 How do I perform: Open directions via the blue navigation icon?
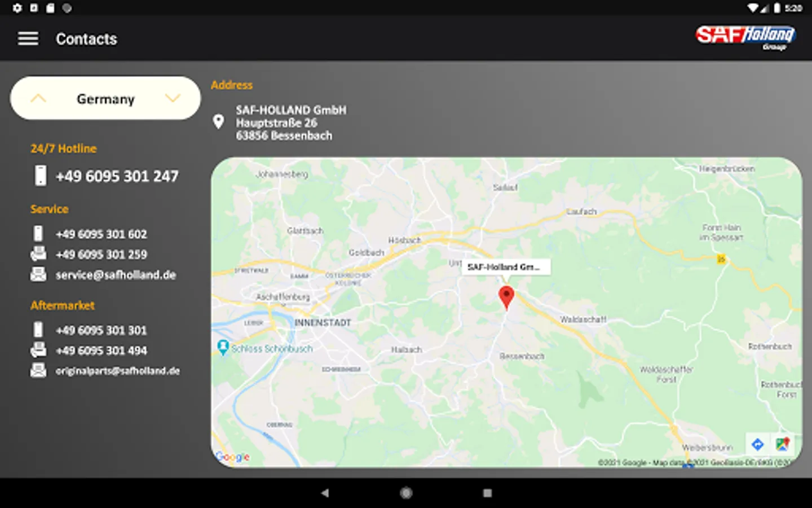758,444
